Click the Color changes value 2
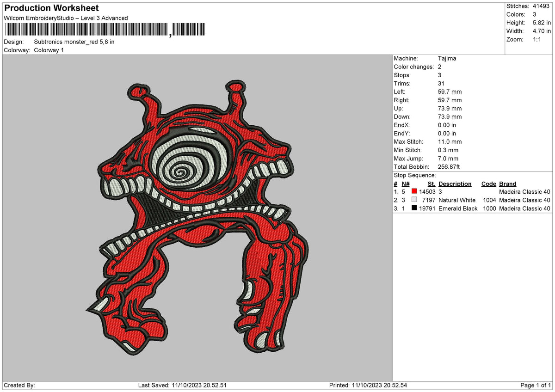 440,67
